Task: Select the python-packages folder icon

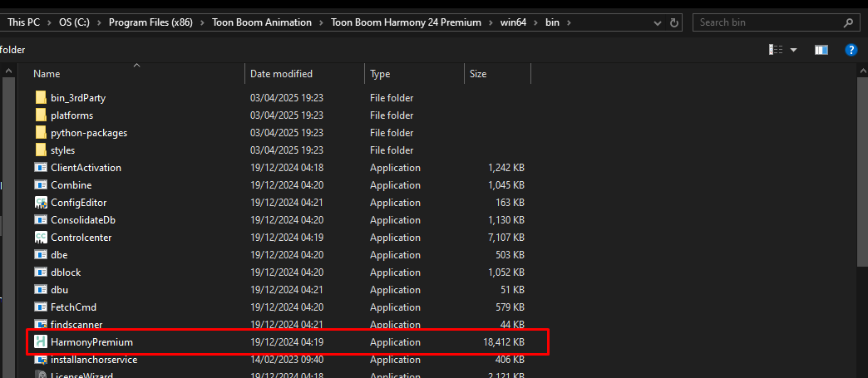Action: click(41, 133)
